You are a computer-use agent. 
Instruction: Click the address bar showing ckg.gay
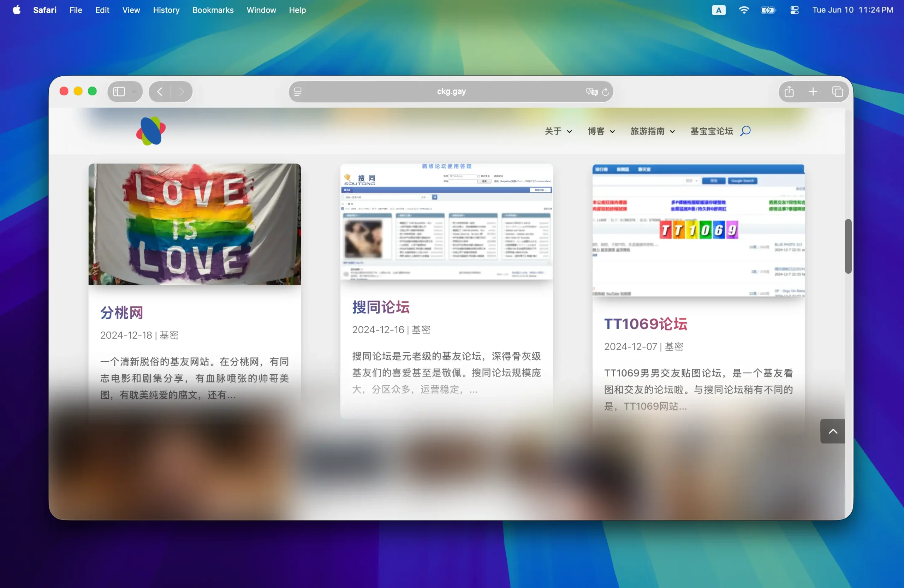click(451, 91)
